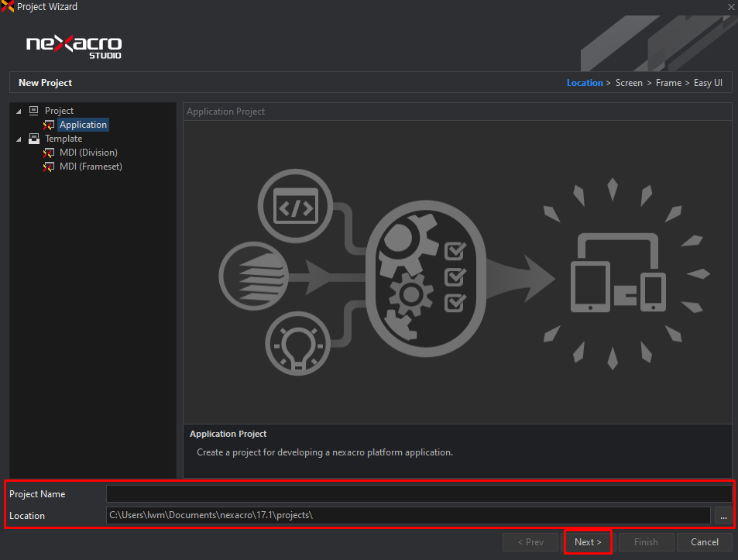Click the disabled < Prev button
Viewport: 738px width, 560px height.
click(x=530, y=542)
